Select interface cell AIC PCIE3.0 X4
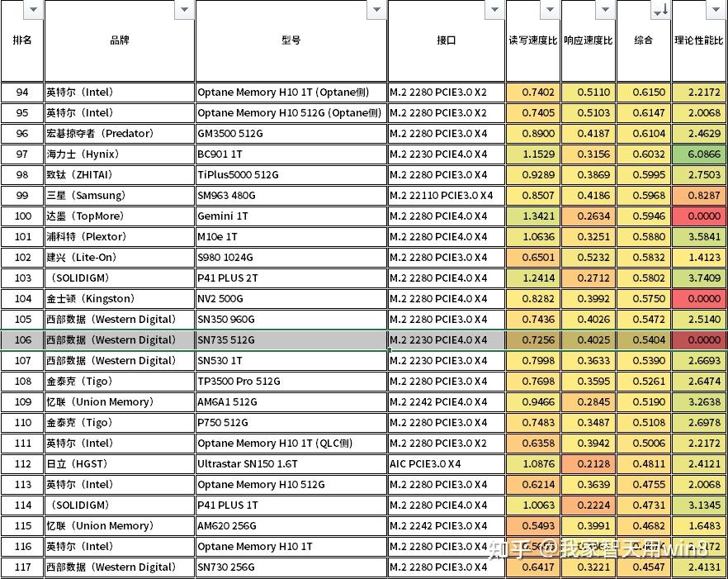 [x=447, y=463]
